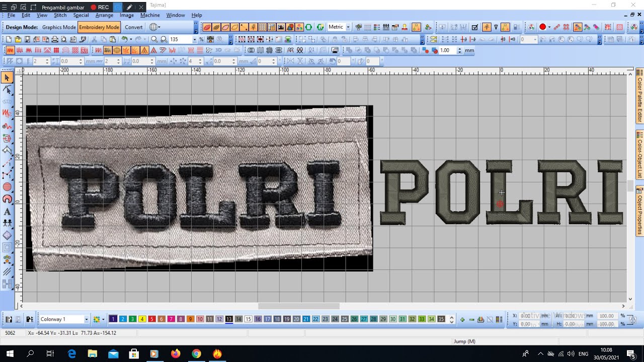This screenshot has width=644, height=362.
Task: Click the horizontal scrollbar thumb
Action: click(299, 306)
